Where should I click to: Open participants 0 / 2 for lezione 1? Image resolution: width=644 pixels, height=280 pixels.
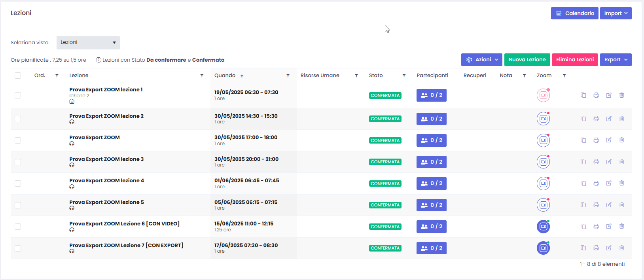(x=431, y=95)
